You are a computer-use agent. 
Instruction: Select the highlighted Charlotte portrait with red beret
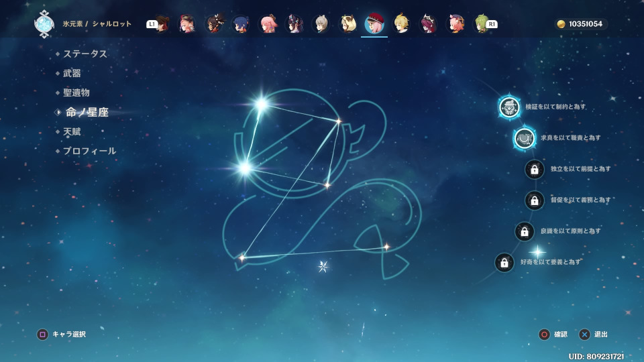tap(374, 24)
